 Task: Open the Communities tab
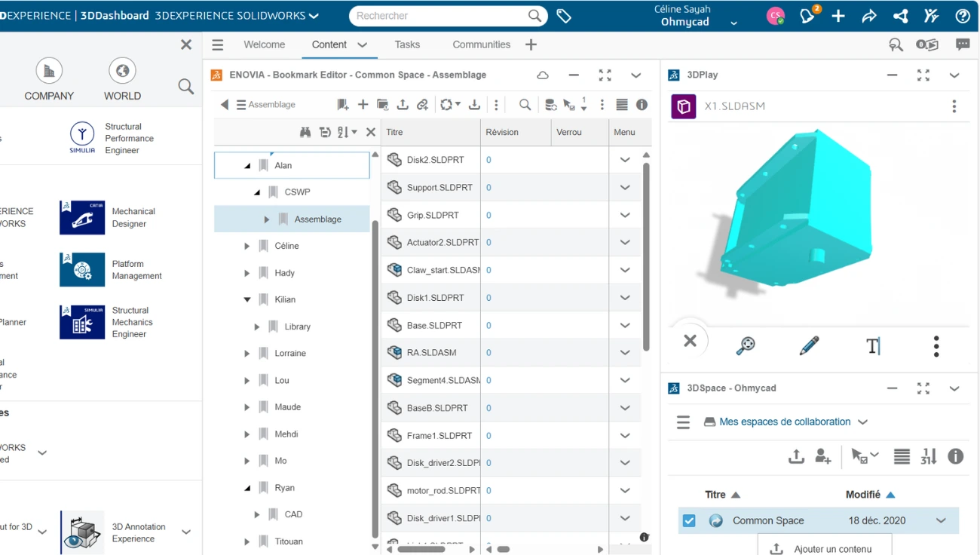(x=481, y=44)
